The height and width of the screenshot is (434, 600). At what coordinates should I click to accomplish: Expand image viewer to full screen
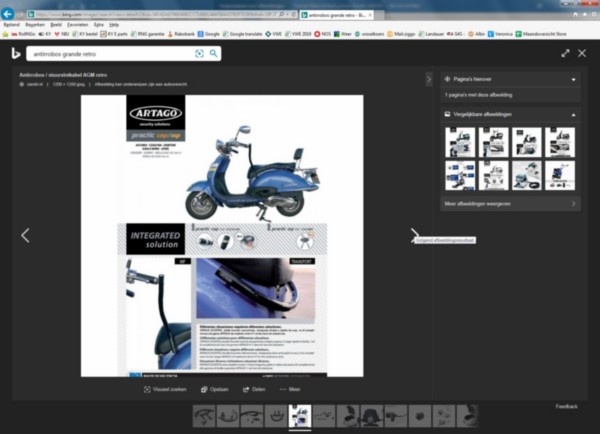[565, 53]
